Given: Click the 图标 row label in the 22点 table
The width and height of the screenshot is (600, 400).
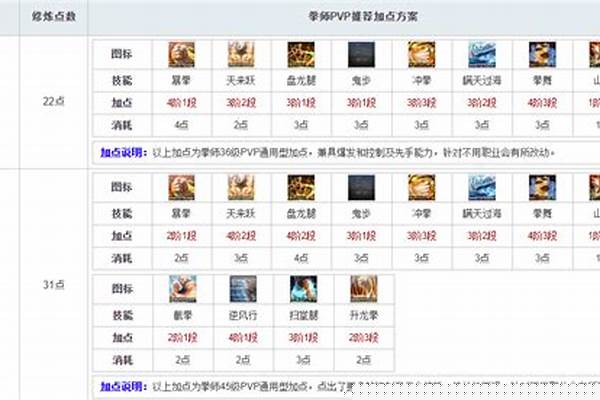Looking at the screenshot, I should [x=122, y=54].
